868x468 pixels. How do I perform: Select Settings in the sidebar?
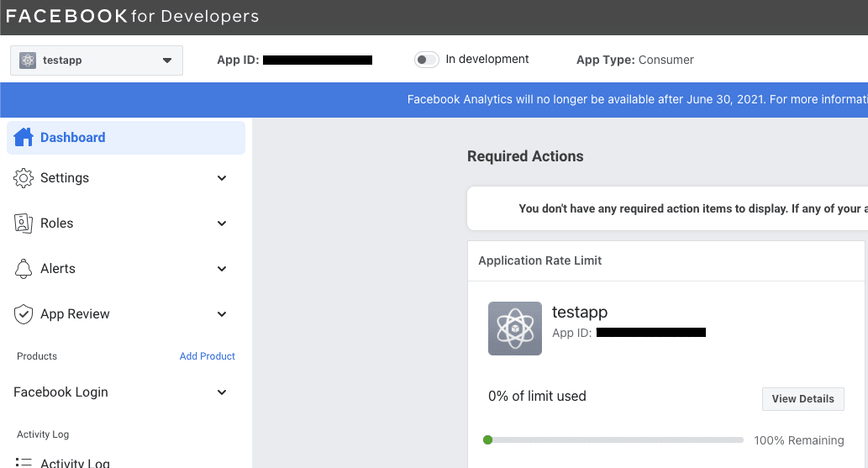pos(126,178)
